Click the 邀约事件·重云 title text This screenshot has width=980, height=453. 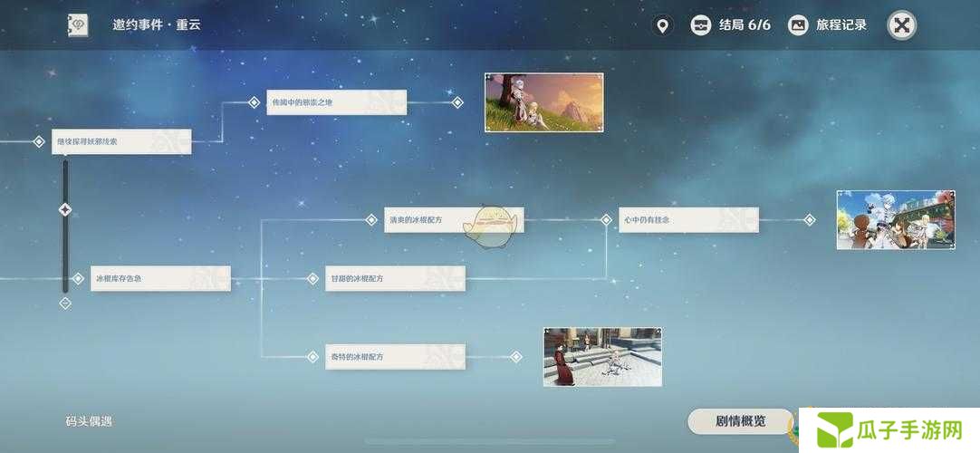tap(157, 25)
